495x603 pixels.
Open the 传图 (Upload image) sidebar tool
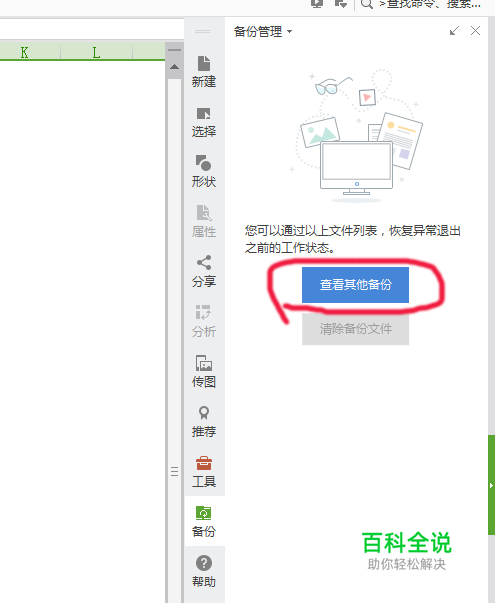coord(204,371)
